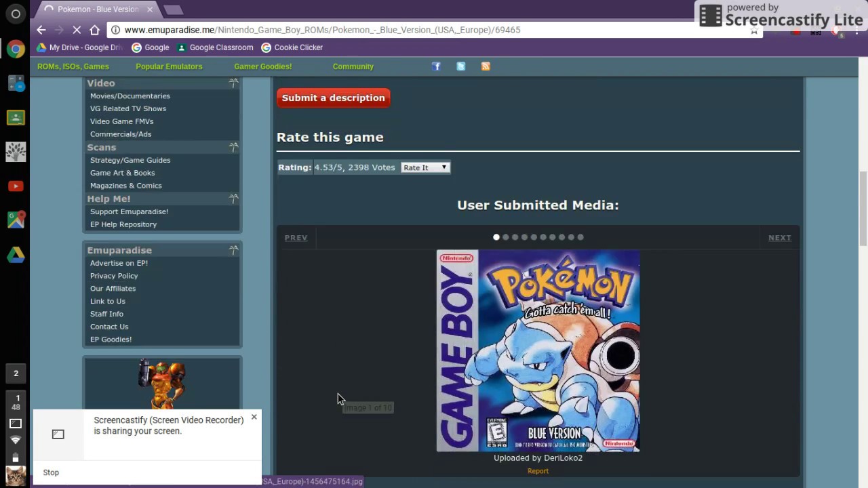Image resolution: width=868 pixels, height=488 pixels.
Task: Open Emuparadise Facebook page icon
Action: (436, 66)
